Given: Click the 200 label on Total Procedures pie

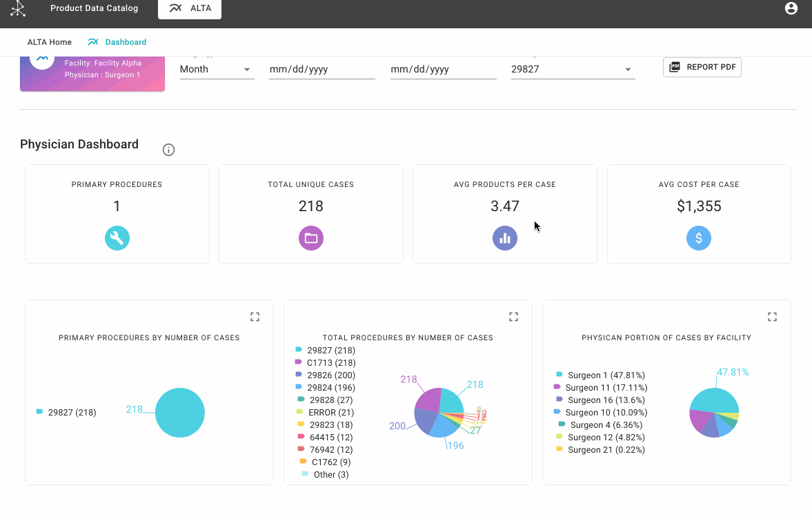Looking at the screenshot, I should tap(397, 426).
